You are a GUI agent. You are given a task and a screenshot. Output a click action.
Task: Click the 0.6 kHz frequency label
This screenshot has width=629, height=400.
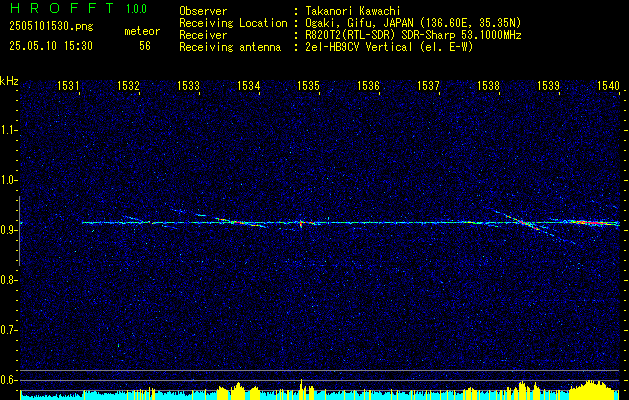(x=7, y=380)
